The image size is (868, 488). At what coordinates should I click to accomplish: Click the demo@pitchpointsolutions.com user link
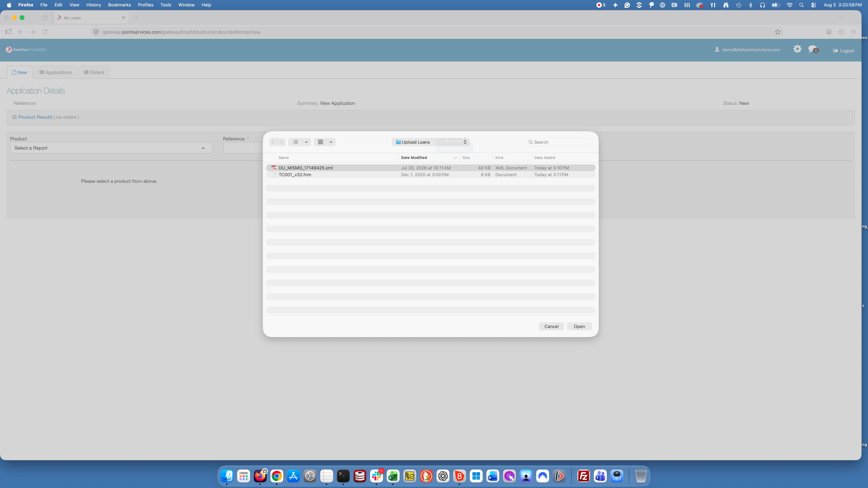[747, 50]
